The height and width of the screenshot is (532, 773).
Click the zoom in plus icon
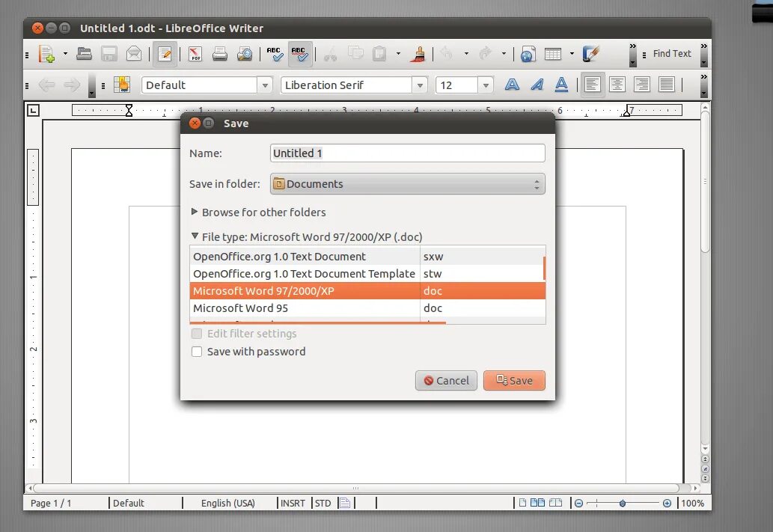[x=667, y=504]
